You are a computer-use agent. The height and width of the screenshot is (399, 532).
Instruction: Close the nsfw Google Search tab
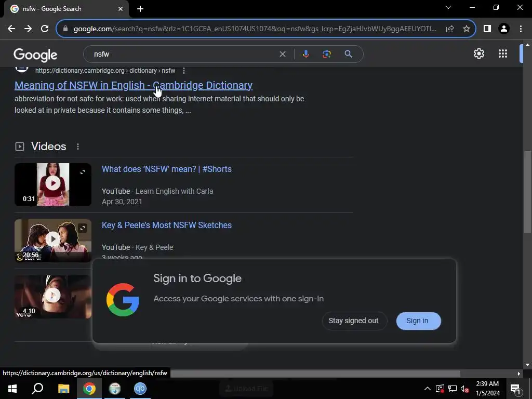(121, 9)
